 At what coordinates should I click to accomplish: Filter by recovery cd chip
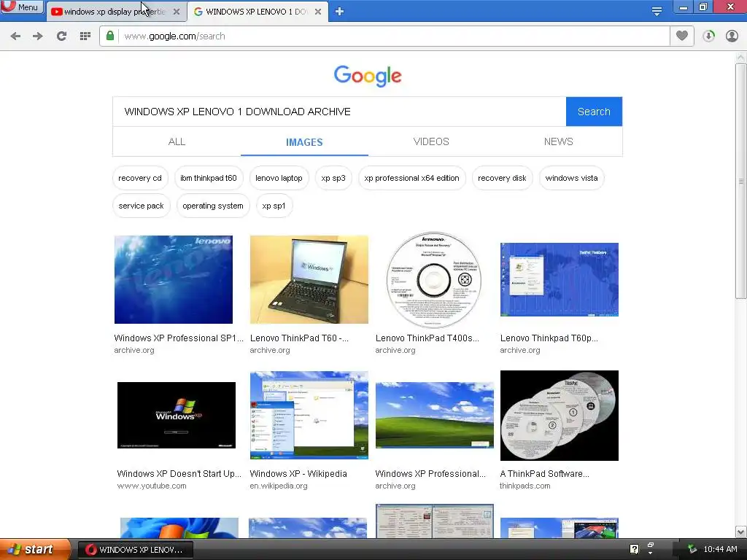140,178
